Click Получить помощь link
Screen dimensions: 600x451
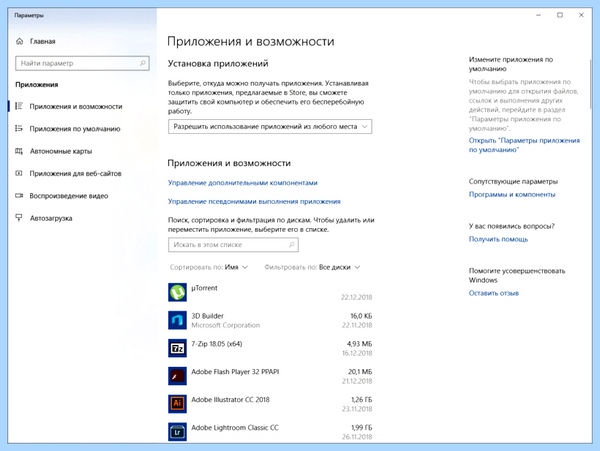(498, 239)
